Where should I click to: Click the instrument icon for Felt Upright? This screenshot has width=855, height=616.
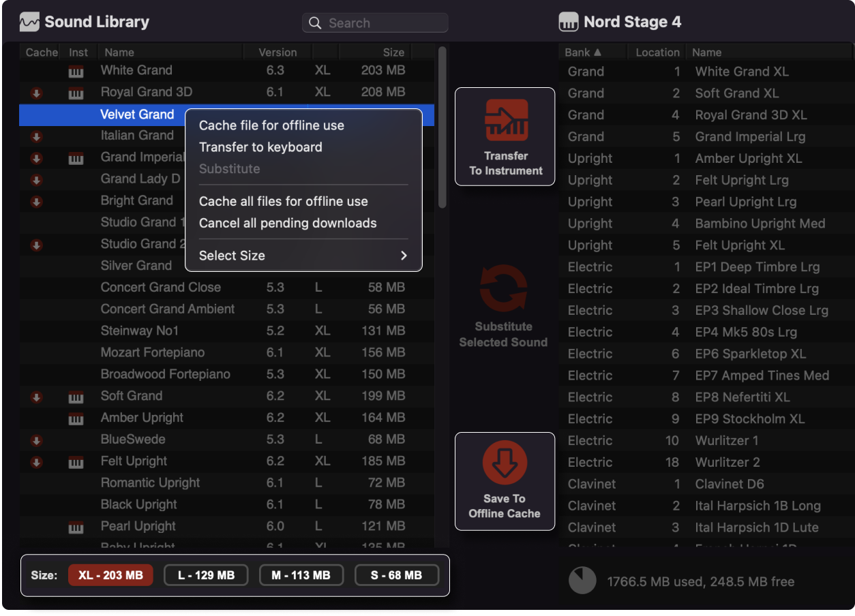[76, 463]
